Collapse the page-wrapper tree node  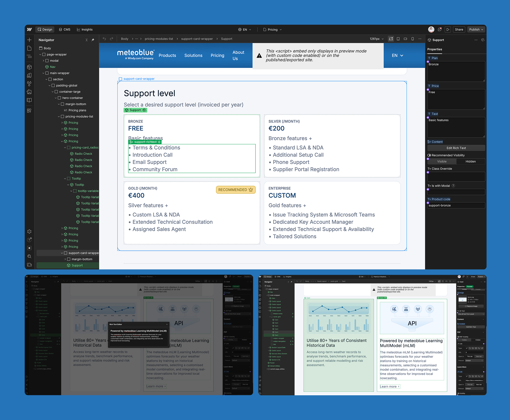pos(40,54)
